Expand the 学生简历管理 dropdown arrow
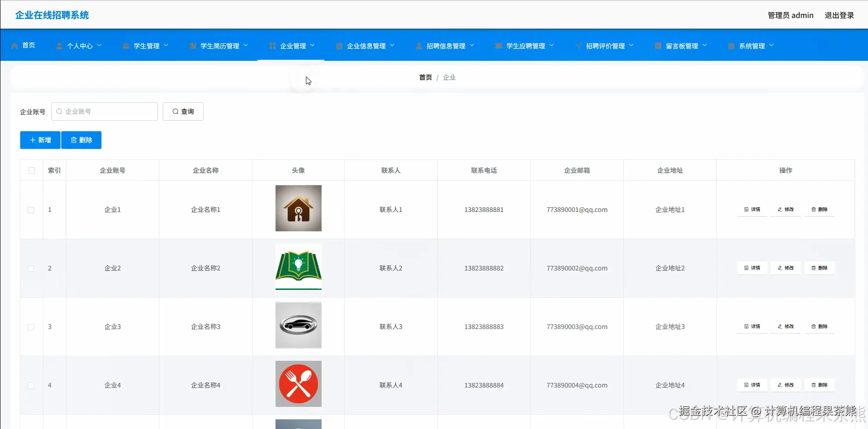This screenshot has height=429, width=868. 246,45
